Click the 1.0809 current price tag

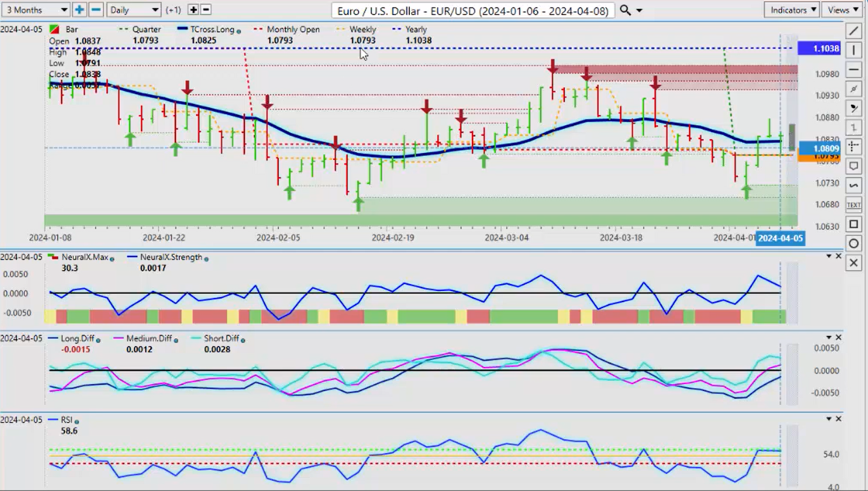click(819, 148)
